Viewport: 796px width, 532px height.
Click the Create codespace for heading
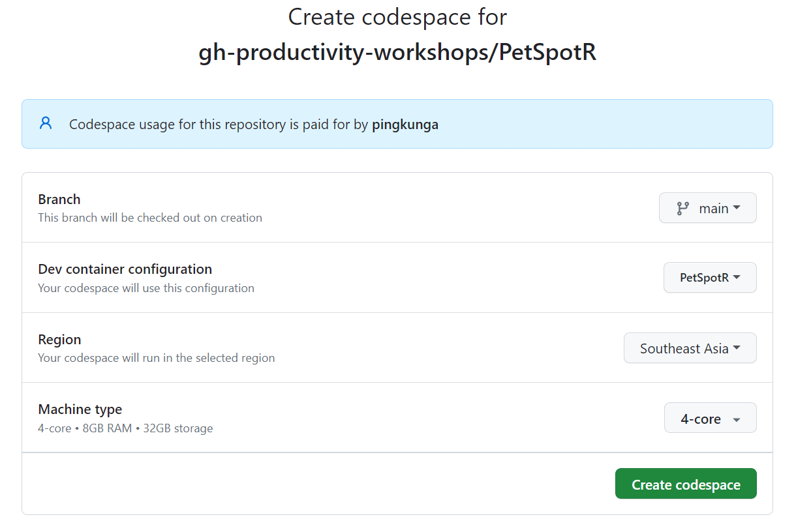click(397, 17)
